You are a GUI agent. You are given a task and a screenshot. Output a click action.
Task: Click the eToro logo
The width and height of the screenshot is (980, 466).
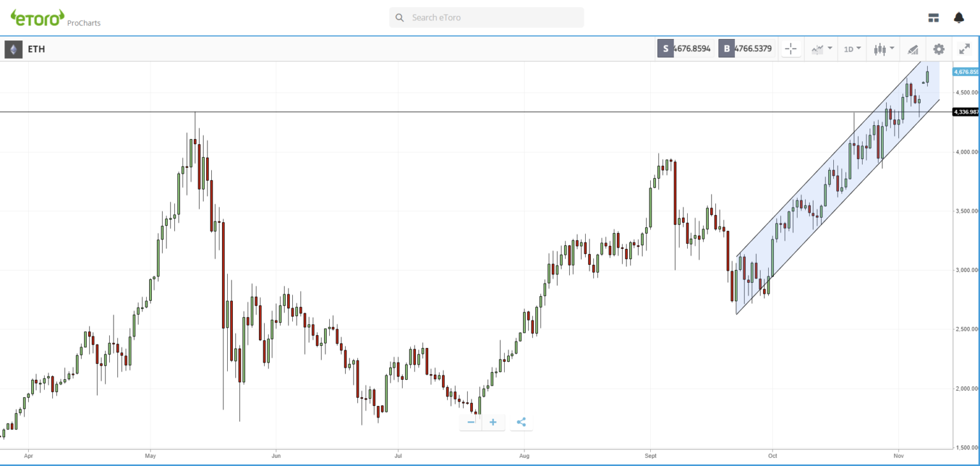click(37, 17)
